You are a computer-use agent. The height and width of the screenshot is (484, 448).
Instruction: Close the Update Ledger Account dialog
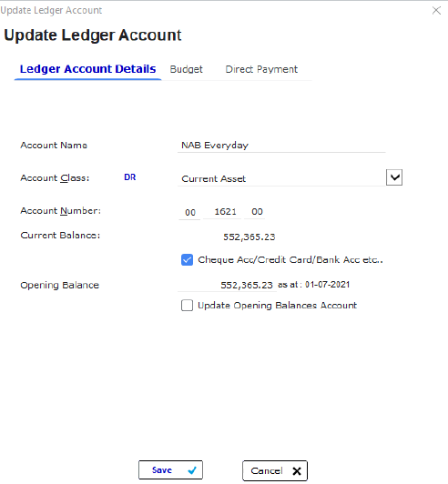coord(436,11)
